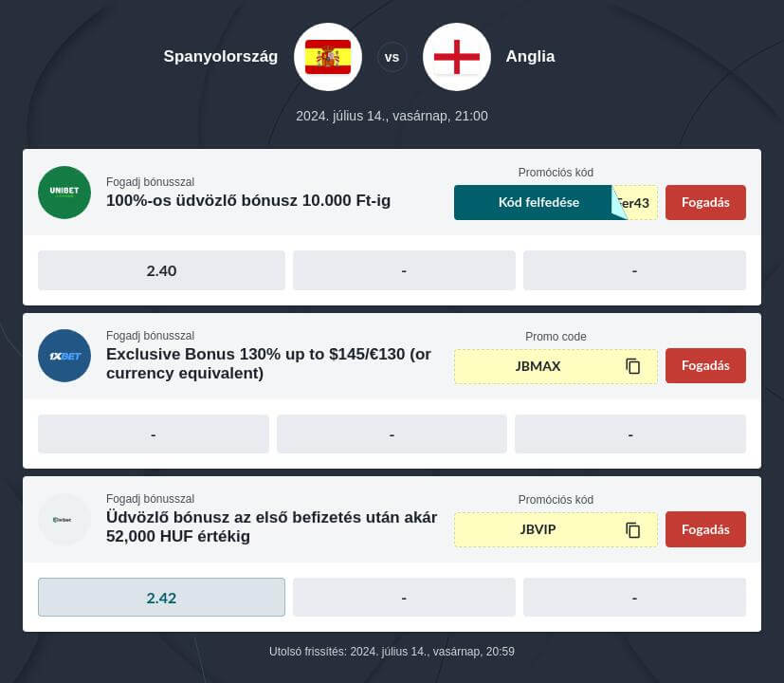Click the Spanyolország team name
The width and height of the screenshot is (784, 683).
[x=221, y=56]
